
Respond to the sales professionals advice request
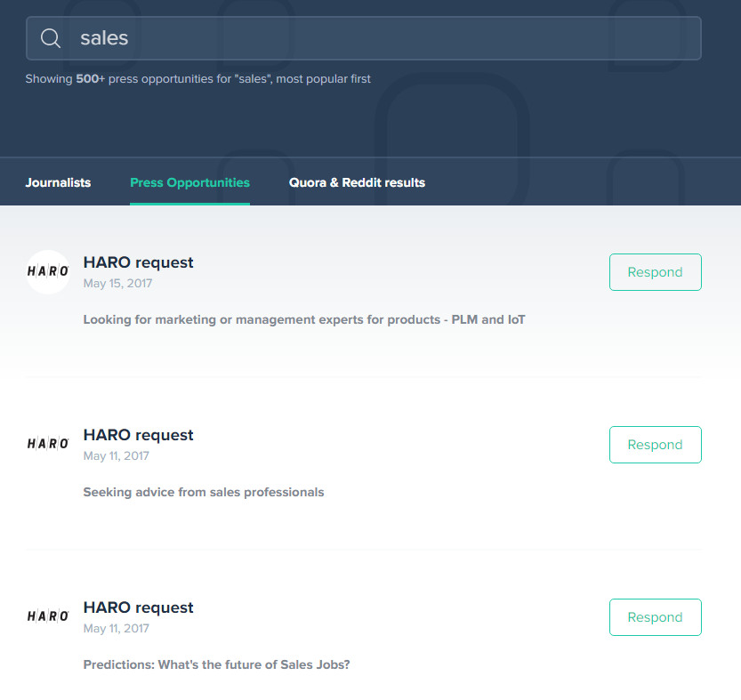pyautogui.click(x=655, y=445)
